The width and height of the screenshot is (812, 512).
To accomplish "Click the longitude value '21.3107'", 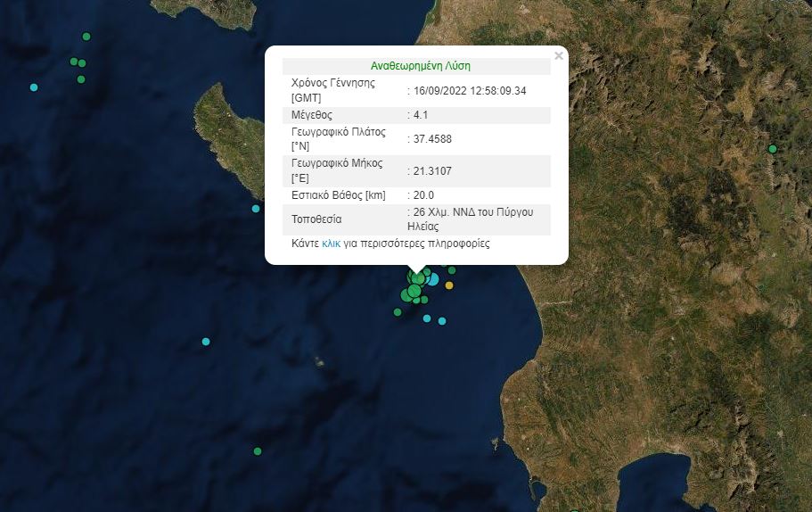I will click(432, 171).
